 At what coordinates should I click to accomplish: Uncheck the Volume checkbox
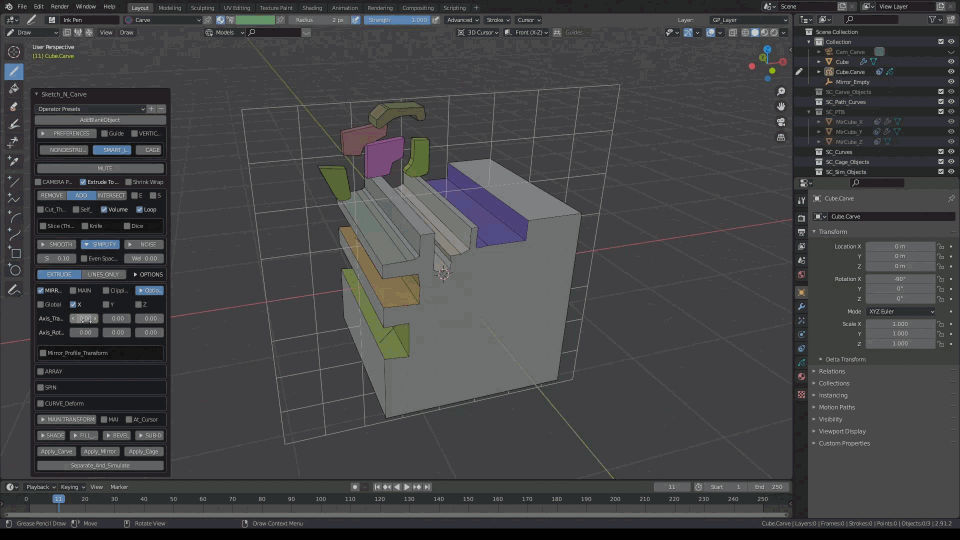pyautogui.click(x=104, y=210)
